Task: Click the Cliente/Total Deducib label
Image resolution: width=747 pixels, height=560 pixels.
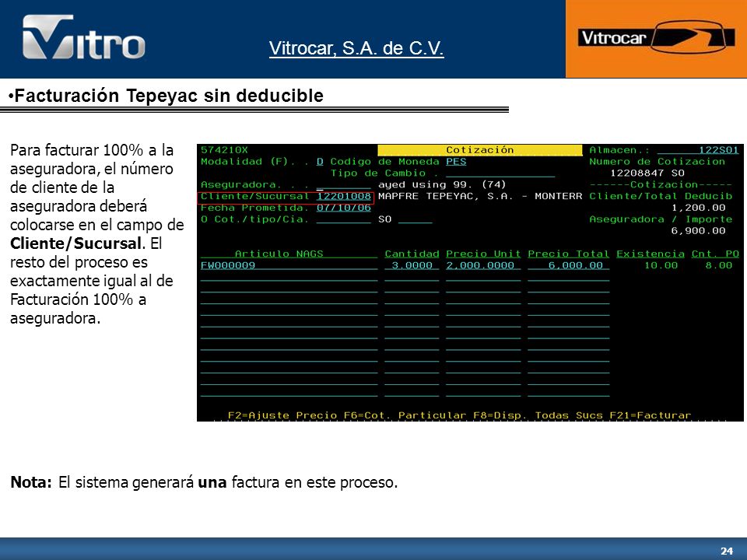Action: tap(661, 196)
